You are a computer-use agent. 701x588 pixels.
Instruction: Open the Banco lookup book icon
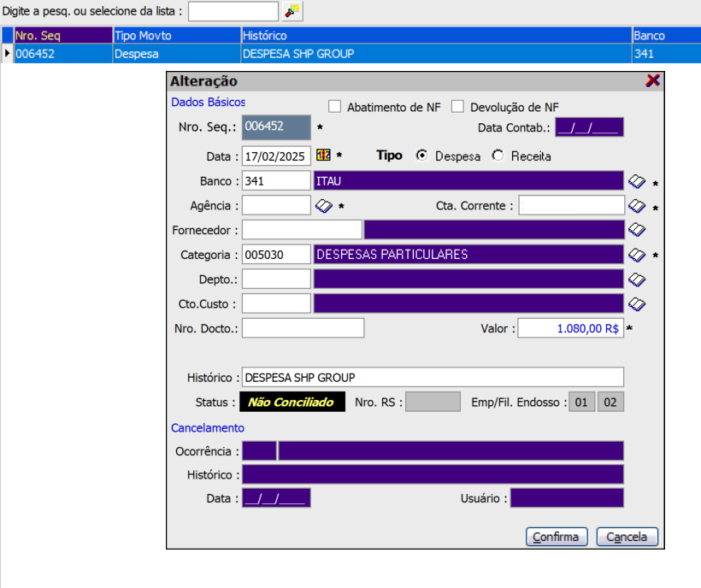point(636,181)
